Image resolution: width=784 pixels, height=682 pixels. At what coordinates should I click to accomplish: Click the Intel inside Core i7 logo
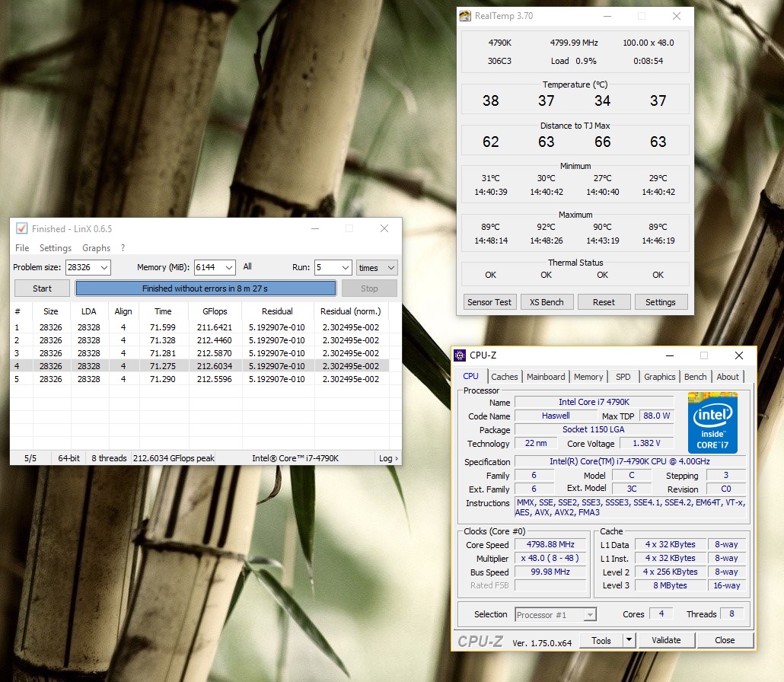712,422
